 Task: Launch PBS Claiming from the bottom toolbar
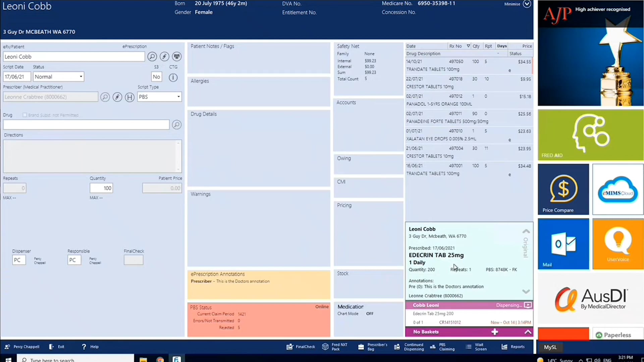click(443, 347)
